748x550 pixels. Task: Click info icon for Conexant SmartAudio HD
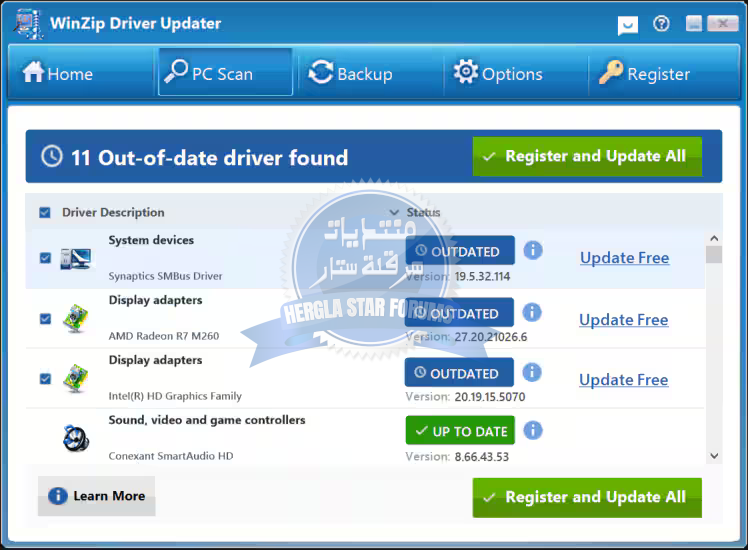533,431
